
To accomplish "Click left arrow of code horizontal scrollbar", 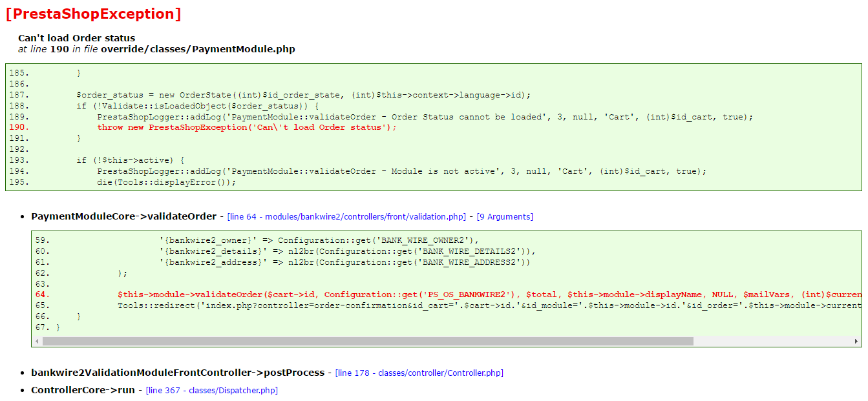I will click(x=37, y=341).
